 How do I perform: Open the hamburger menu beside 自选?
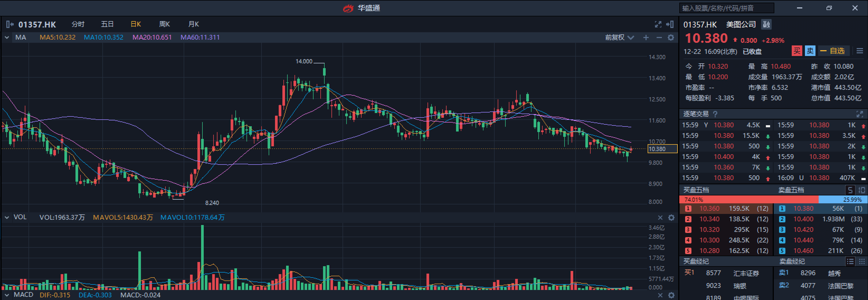click(860, 51)
